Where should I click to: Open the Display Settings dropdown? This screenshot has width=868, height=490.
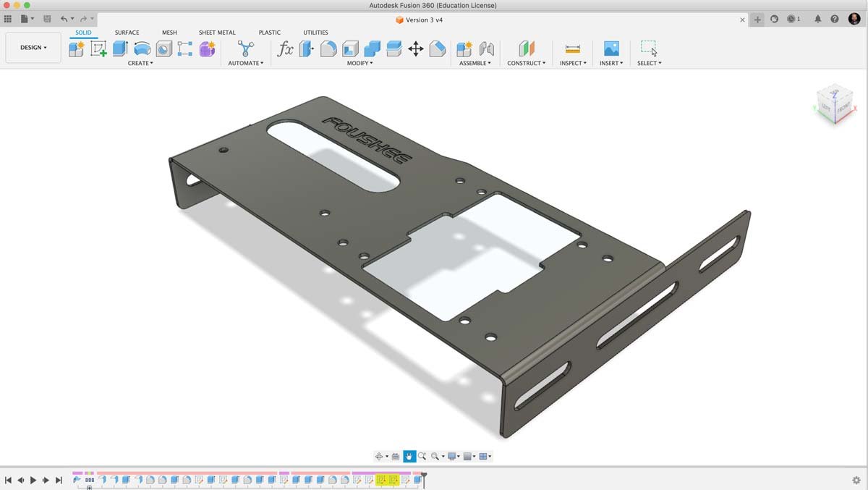pos(455,457)
